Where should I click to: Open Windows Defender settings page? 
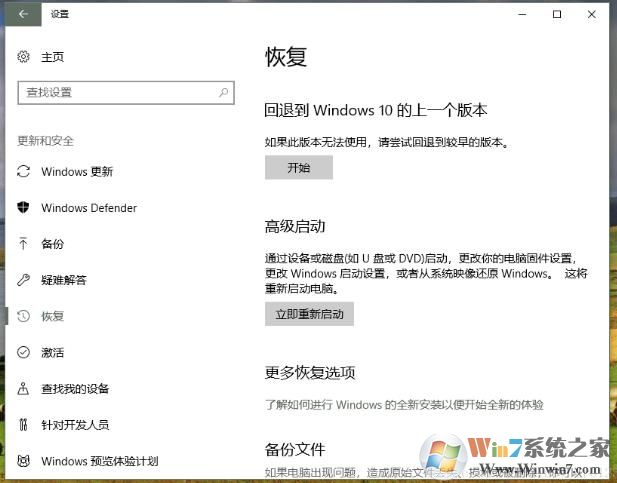tap(89, 207)
